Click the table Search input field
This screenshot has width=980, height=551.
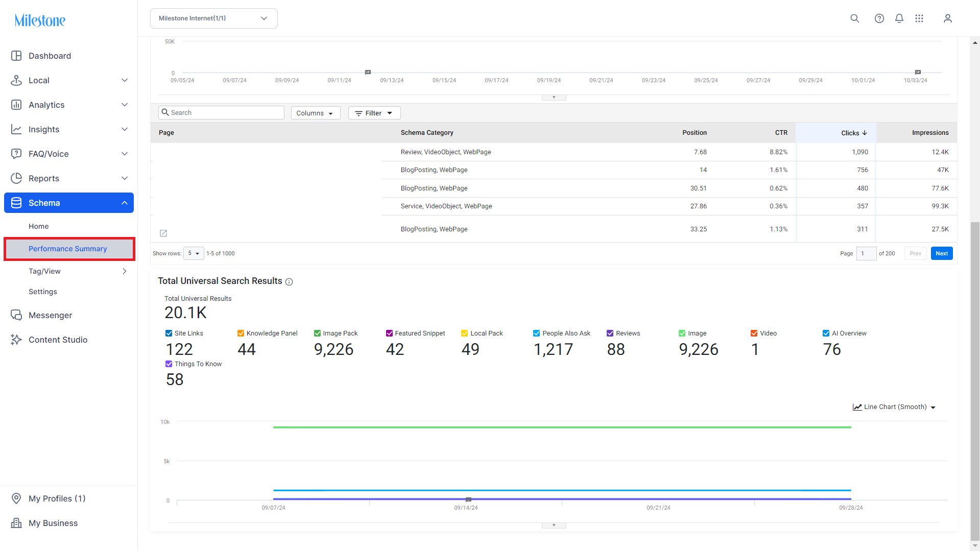pos(222,113)
